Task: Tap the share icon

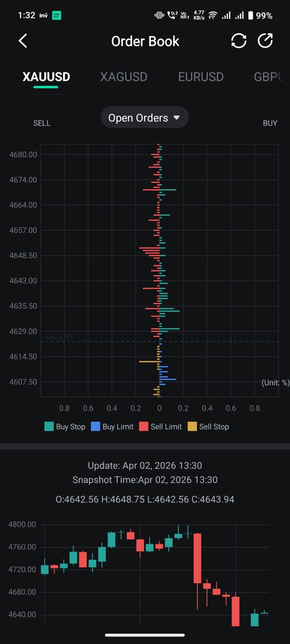Action: point(265,41)
